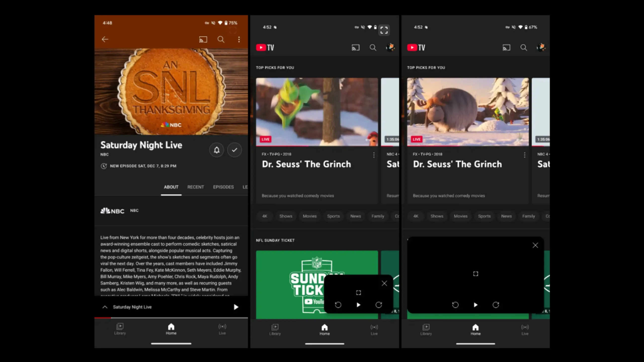Open The Grinch thumbnail in the right screen
This screenshot has height=362, width=644.
click(468, 112)
